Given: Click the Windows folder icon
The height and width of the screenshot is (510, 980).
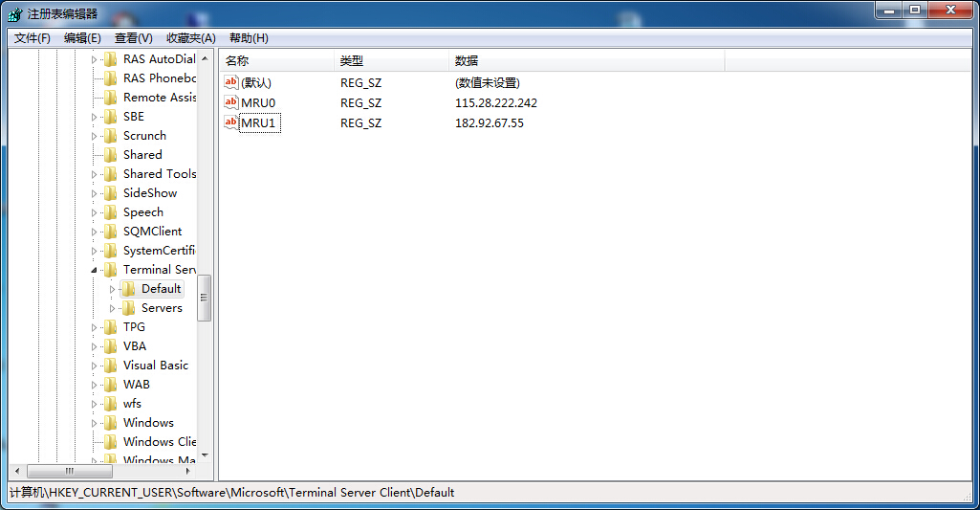Looking at the screenshot, I should tap(111, 423).
